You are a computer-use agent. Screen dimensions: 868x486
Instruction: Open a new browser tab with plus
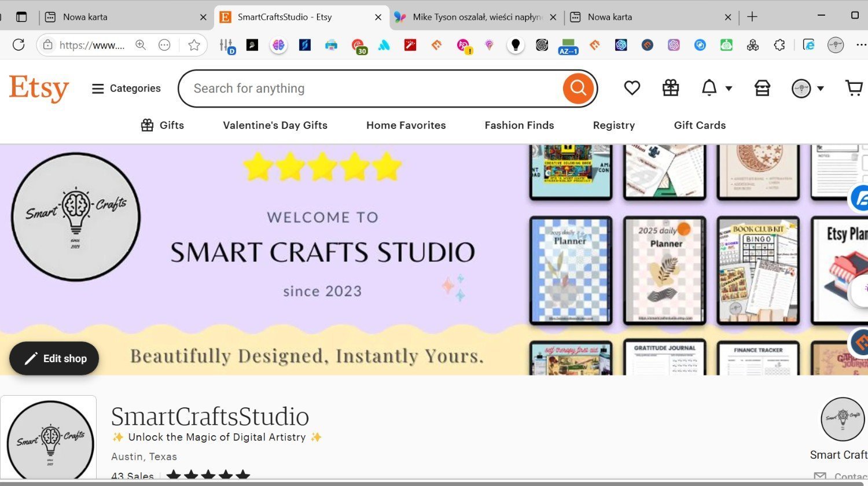point(752,17)
